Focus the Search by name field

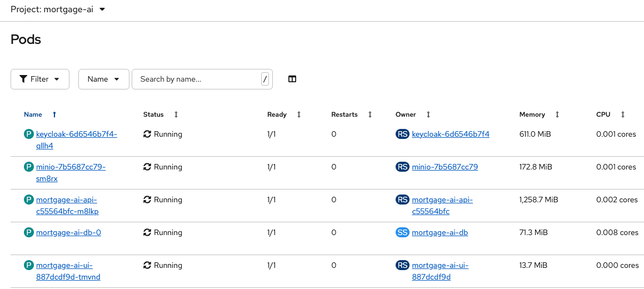pyautogui.click(x=198, y=79)
